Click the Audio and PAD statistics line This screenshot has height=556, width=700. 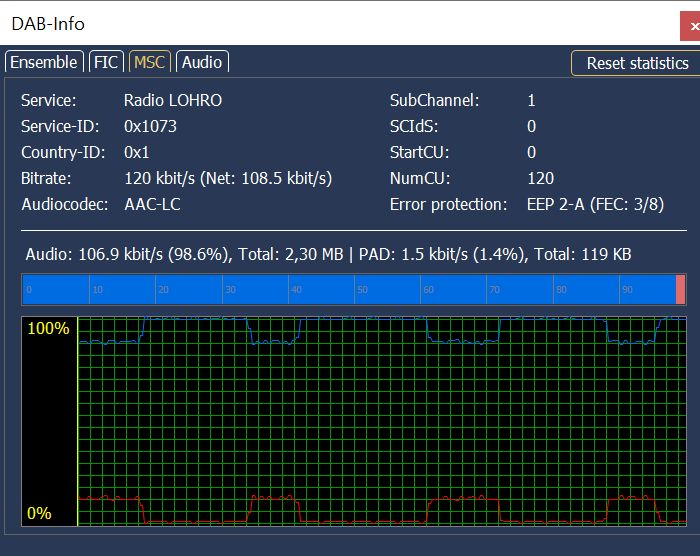328,254
